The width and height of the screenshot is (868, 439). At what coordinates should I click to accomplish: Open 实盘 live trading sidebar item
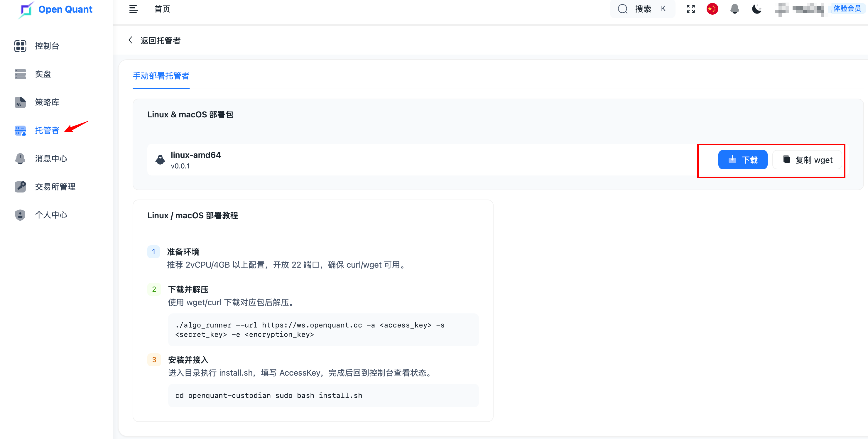pos(43,74)
